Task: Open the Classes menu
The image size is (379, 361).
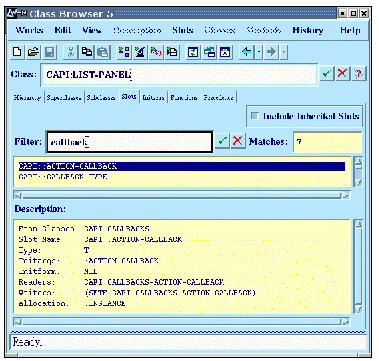Action: (x=220, y=30)
